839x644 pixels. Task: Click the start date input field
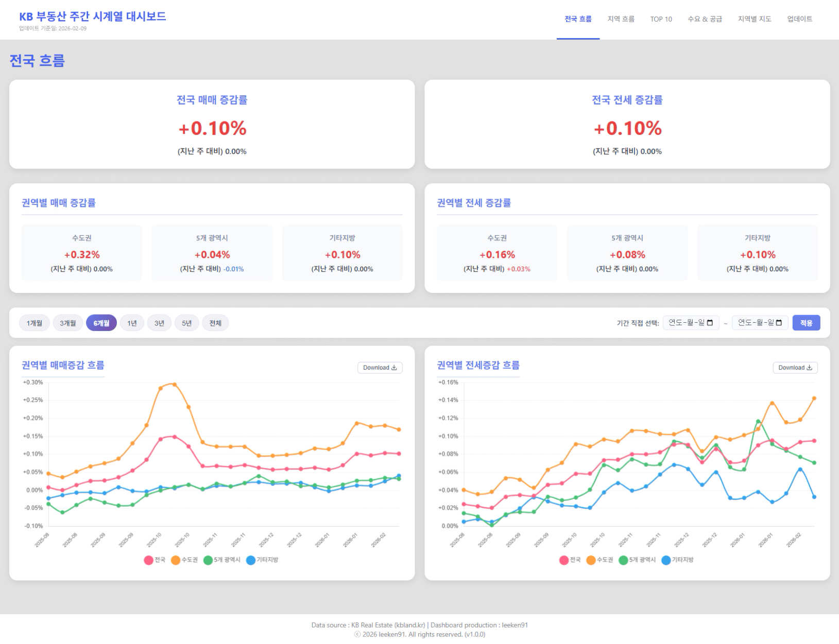pos(685,323)
